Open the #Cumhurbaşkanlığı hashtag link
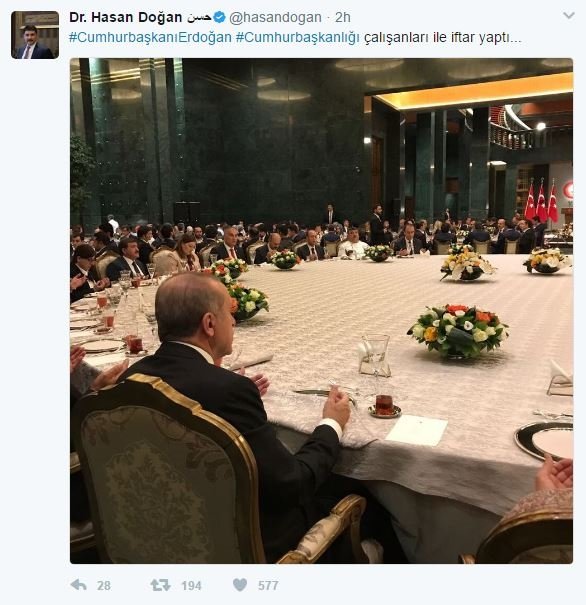Image resolution: width=586 pixels, height=605 pixels. point(298,38)
